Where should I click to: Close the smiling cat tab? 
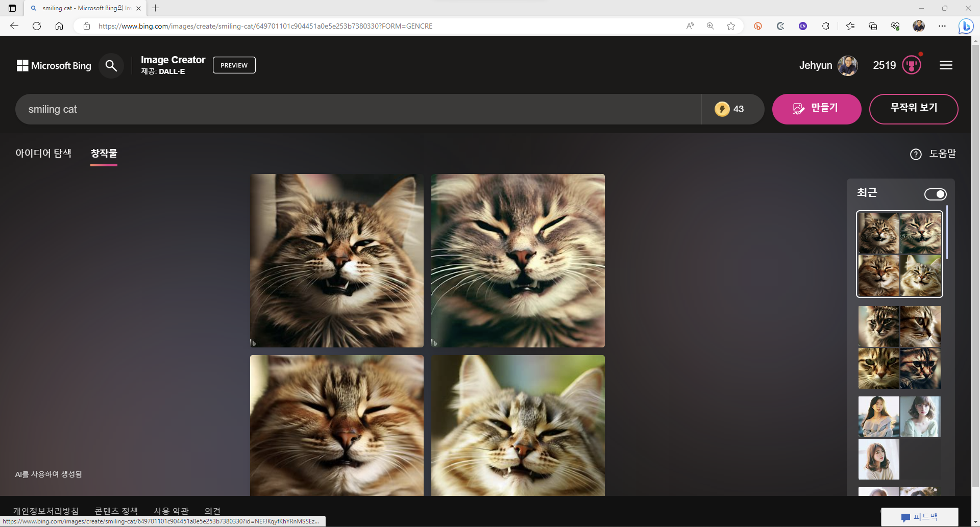(x=138, y=8)
